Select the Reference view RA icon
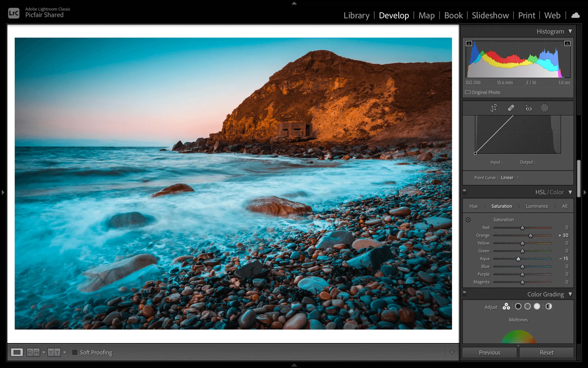The image size is (588, 368). pos(33,352)
